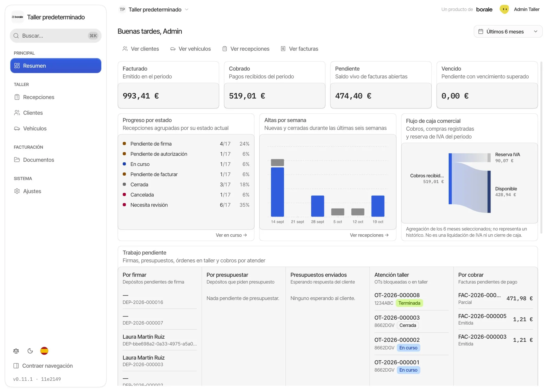Click the Reserva IVA flow label
The image size is (549, 392).
click(x=507, y=154)
